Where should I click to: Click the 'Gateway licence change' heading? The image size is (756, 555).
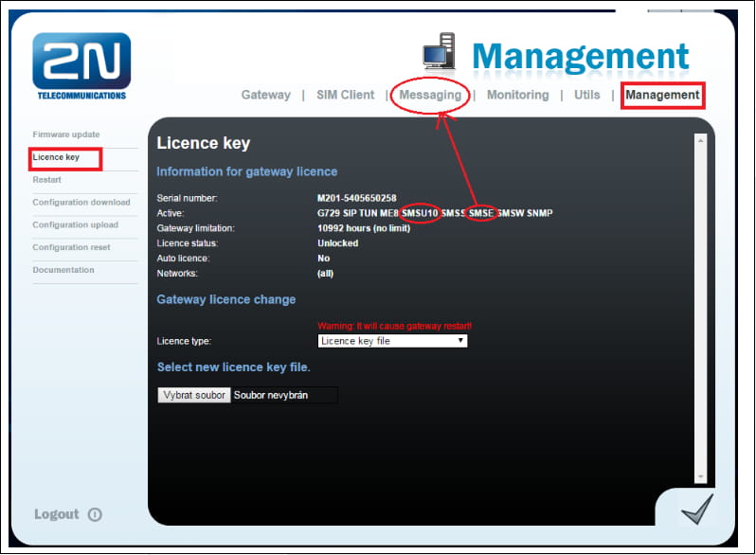pyautogui.click(x=226, y=299)
